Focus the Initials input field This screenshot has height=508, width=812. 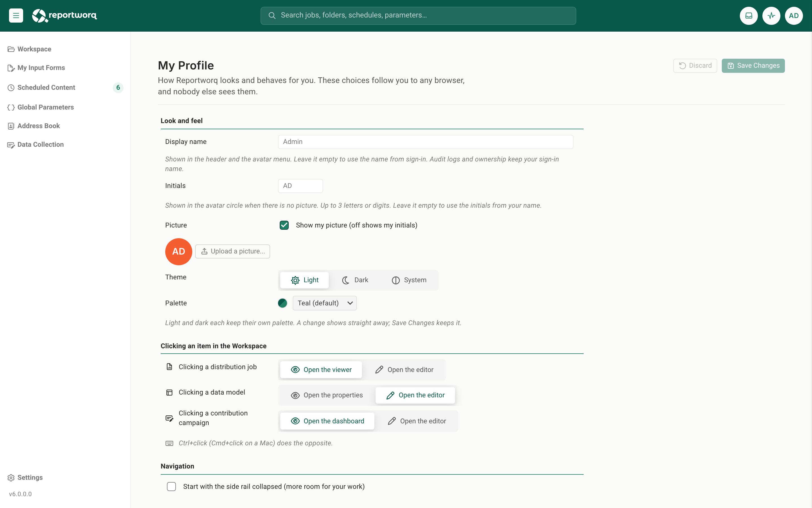pos(300,186)
